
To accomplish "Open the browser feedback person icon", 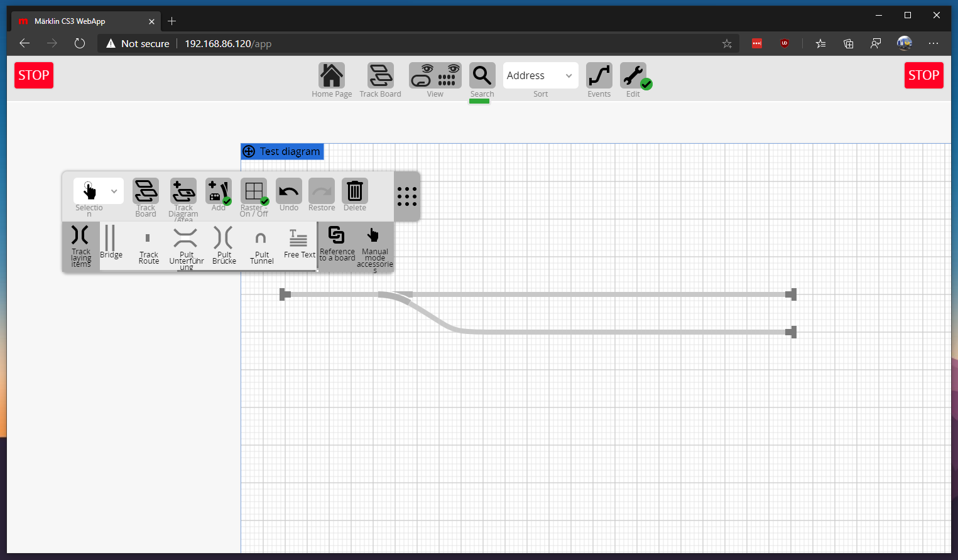I will pos(876,43).
